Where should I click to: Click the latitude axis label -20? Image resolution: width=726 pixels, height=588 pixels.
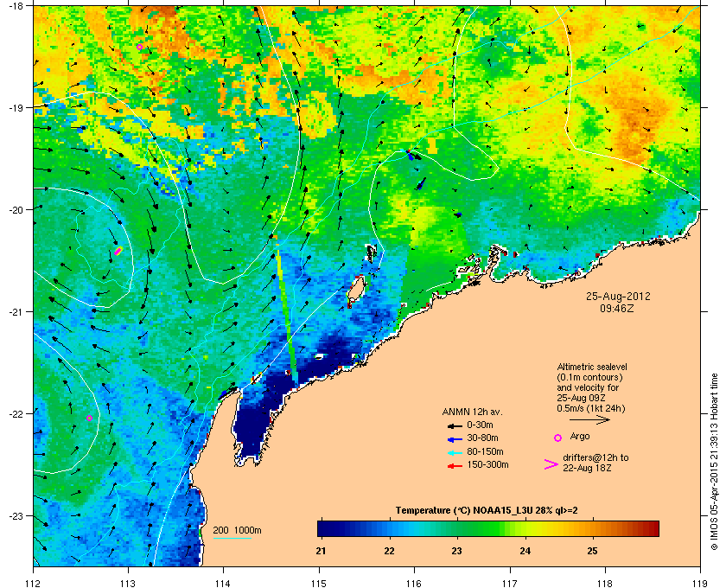pos(16,210)
